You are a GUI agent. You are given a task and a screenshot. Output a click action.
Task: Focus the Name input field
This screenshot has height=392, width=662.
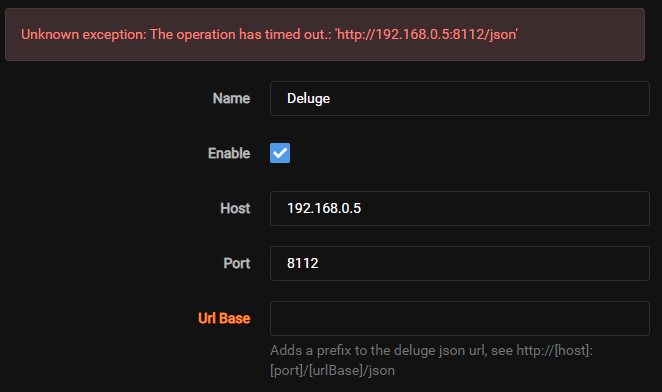(460, 98)
